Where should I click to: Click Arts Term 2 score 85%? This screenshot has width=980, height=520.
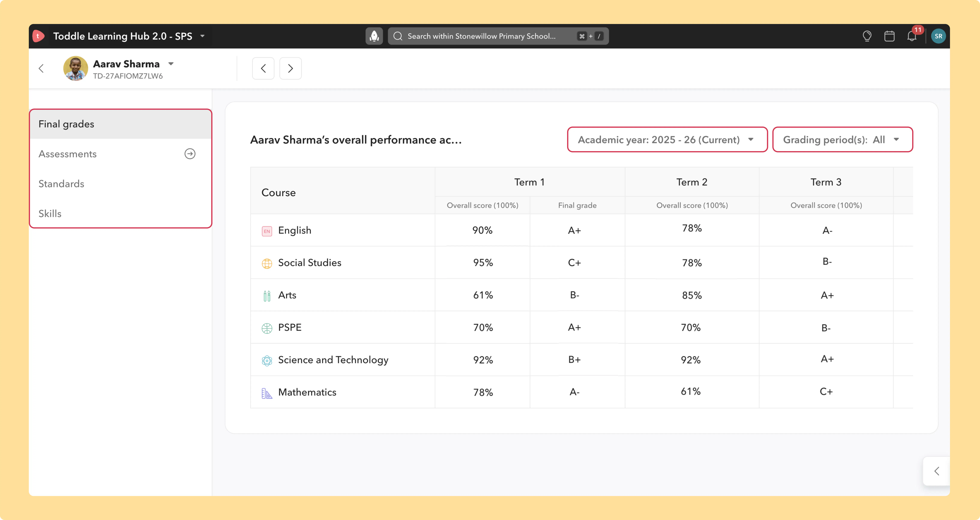click(x=692, y=295)
